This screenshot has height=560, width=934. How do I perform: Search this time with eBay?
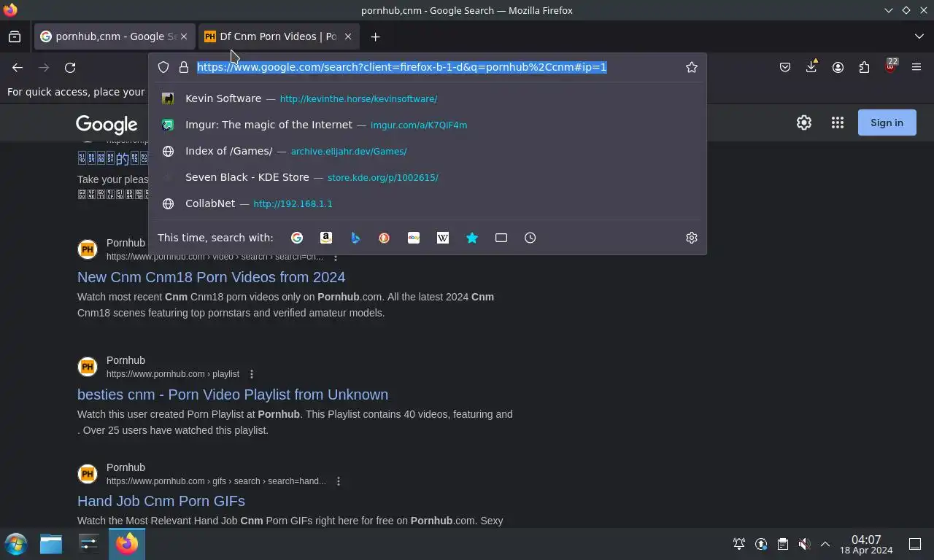(x=414, y=238)
